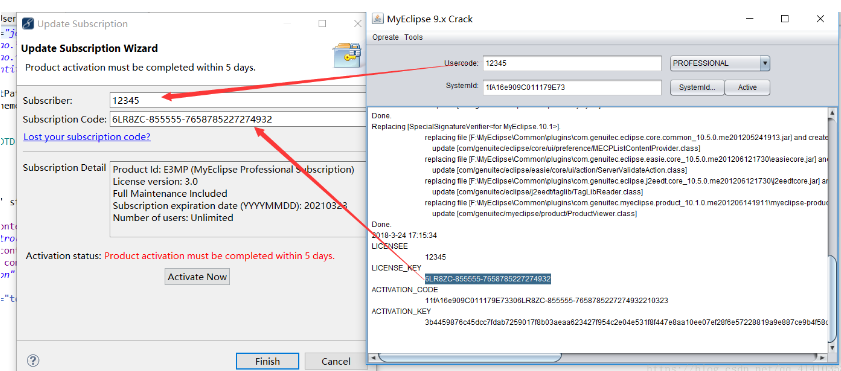
Task: Open Lost your subscription code link
Action: pyautogui.click(x=87, y=137)
